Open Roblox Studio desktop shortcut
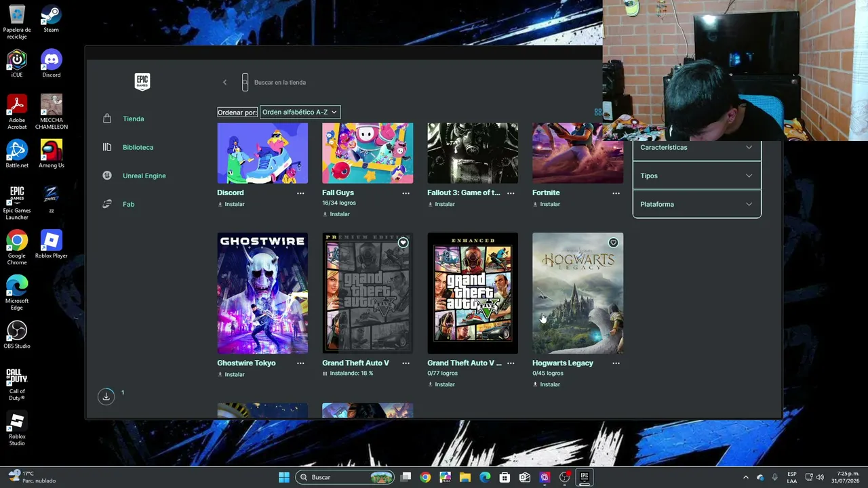 coord(17,428)
